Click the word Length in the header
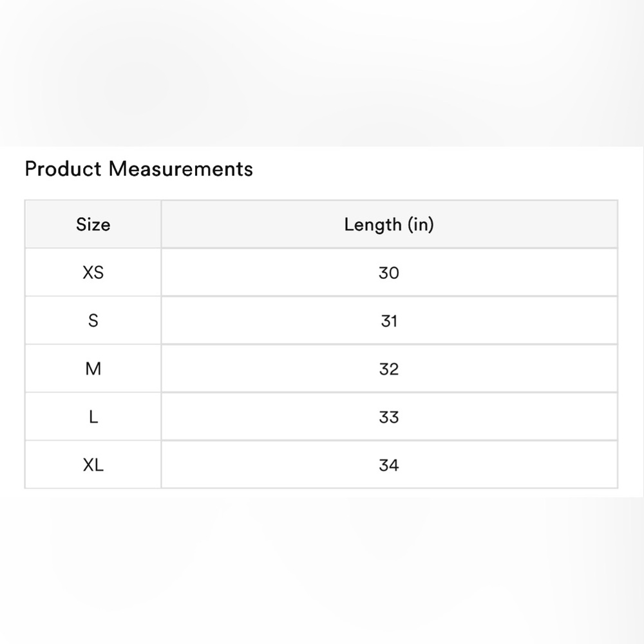The width and height of the screenshot is (644, 644). coord(373,225)
